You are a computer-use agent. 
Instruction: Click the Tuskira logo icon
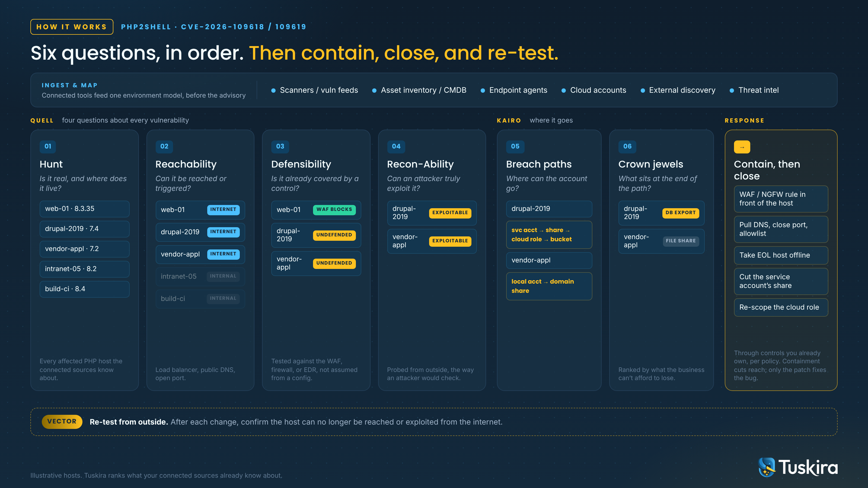[x=767, y=467]
